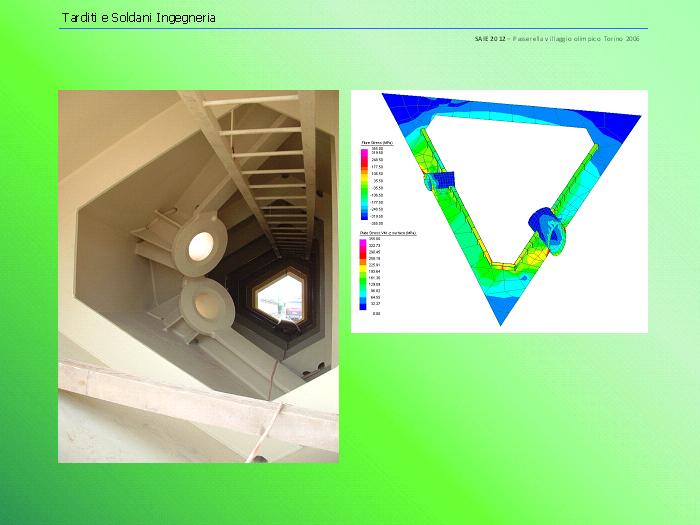Image resolution: width=700 pixels, height=525 pixels.
Task: Pick the magenta swatch atop Plate Stress legend
Action: coord(364,240)
